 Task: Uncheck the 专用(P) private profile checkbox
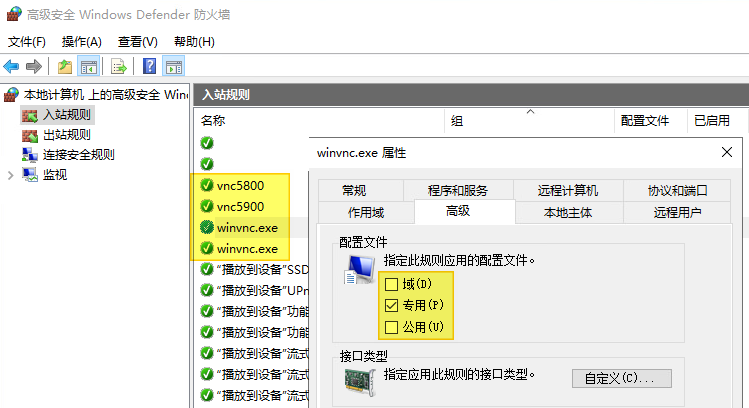(x=391, y=305)
